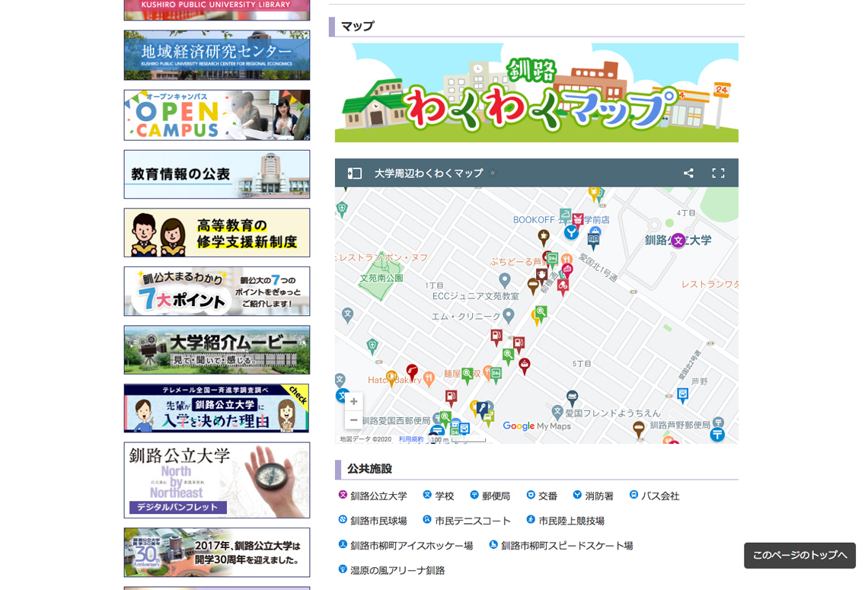Open the 地域経済研究センター banner
This screenshot has width=868, height=590.
coord(217,55)
